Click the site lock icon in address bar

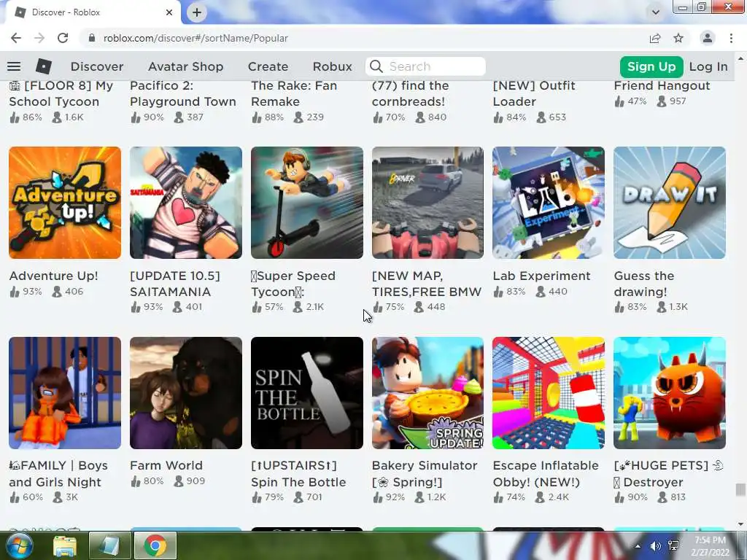[92, 38]
